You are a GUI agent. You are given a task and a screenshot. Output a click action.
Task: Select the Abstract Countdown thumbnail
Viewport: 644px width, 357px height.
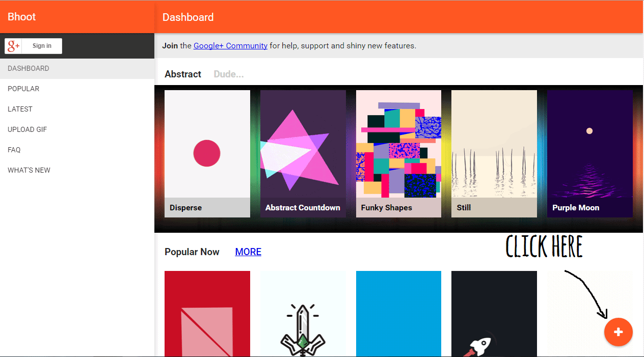click(x=303, y=154)
